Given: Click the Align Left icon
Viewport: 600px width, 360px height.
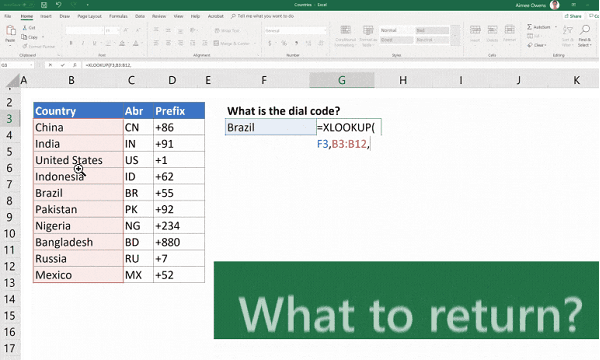Looking at the screenshot, I should 156,43.
